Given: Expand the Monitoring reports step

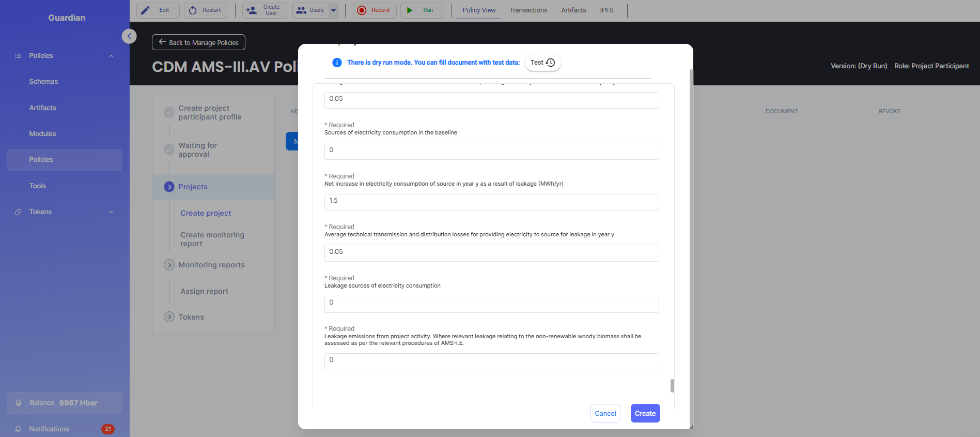Looking at the screenshot, I should [169, 265].
